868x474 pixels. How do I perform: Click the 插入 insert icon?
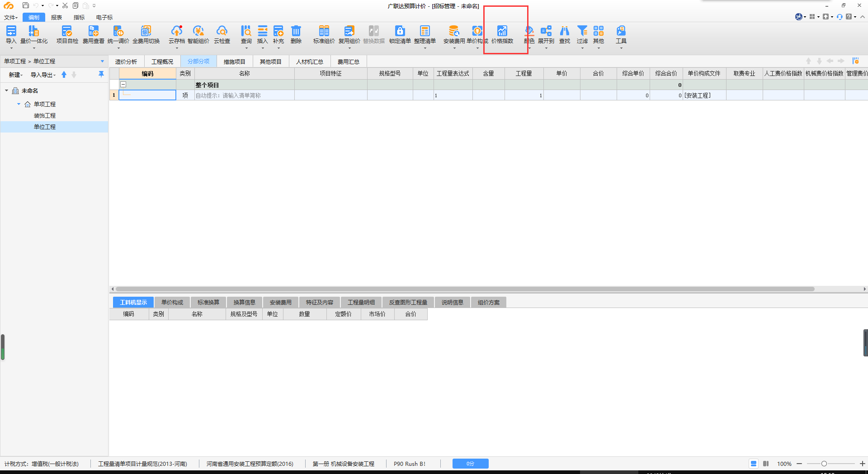point(262,31)
